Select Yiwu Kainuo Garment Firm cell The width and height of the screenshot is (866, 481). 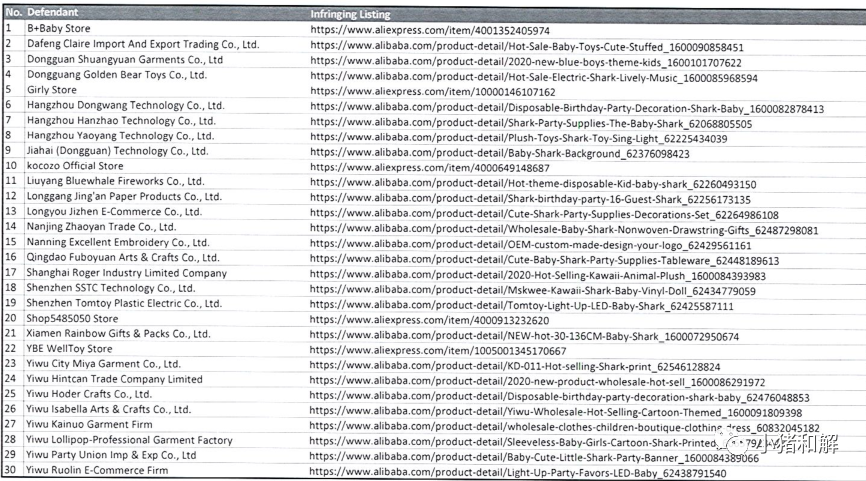[x=89, y=424]
